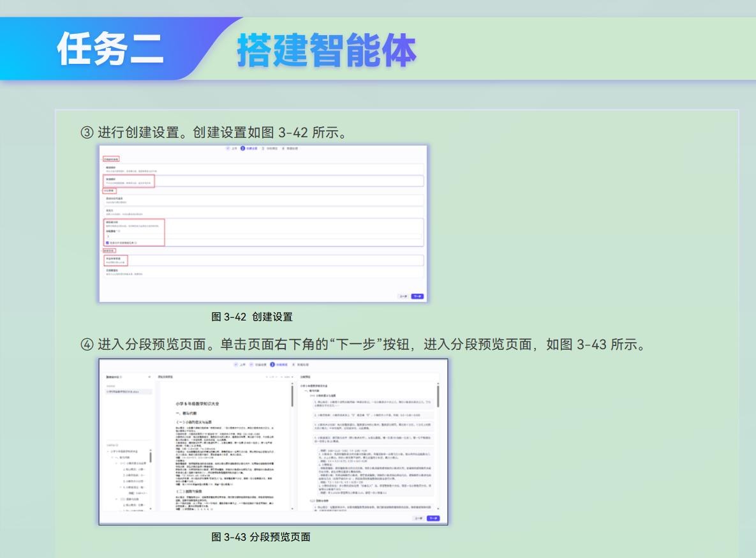This screenshot has width=756, height=558.
Task: Select active step 3 分段预览 in Figure 3-43
Action: point(279,365)
